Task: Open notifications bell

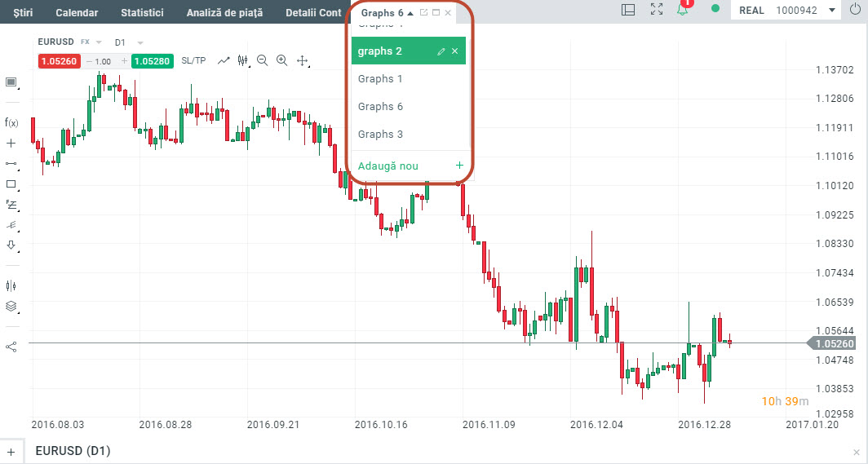Action: coord(683,9)
